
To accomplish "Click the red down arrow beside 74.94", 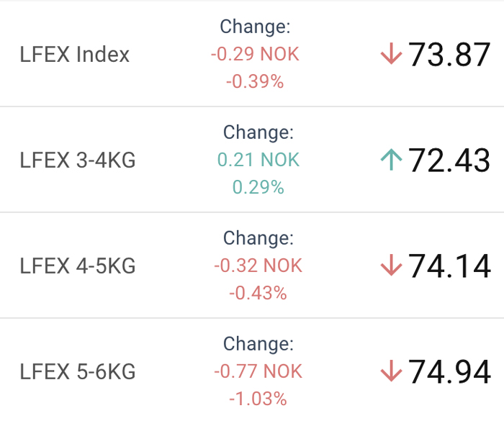I will pyautogui.click(x=391, y=371).
